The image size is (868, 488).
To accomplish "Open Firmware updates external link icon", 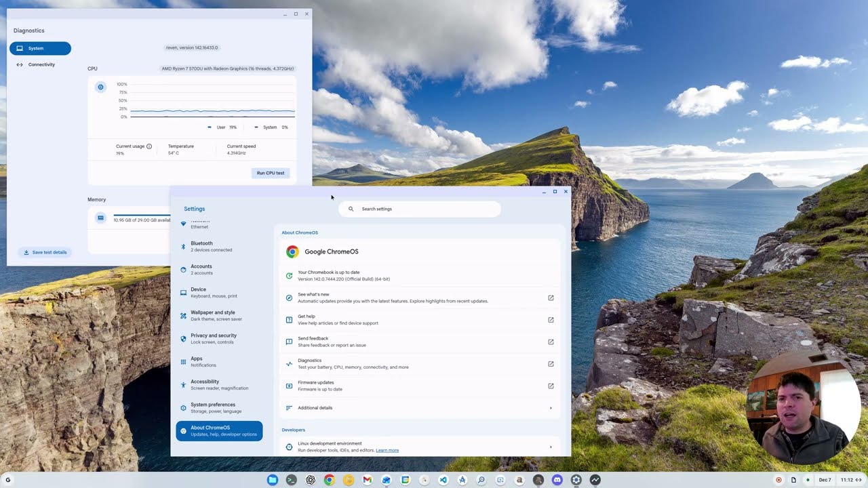I will coord(551,386).
